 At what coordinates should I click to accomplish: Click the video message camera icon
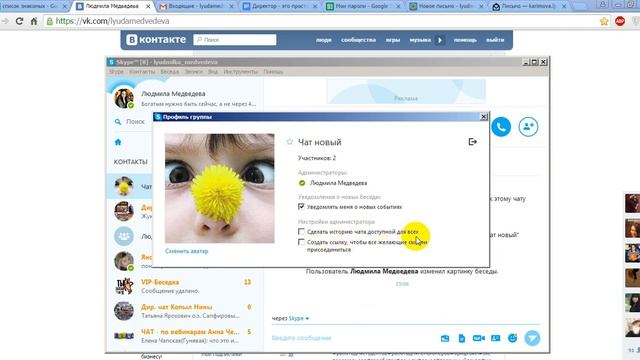[478, 338]
